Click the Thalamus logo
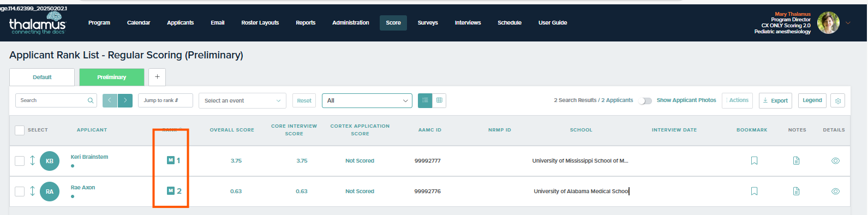This screenshot has width=868, height=215. coord(37,23)
